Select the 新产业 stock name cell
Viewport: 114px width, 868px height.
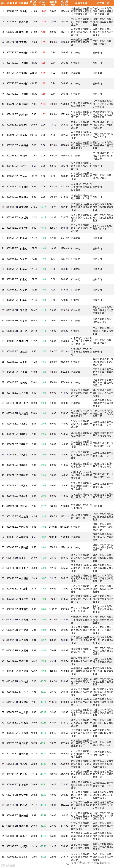(24, 11)
